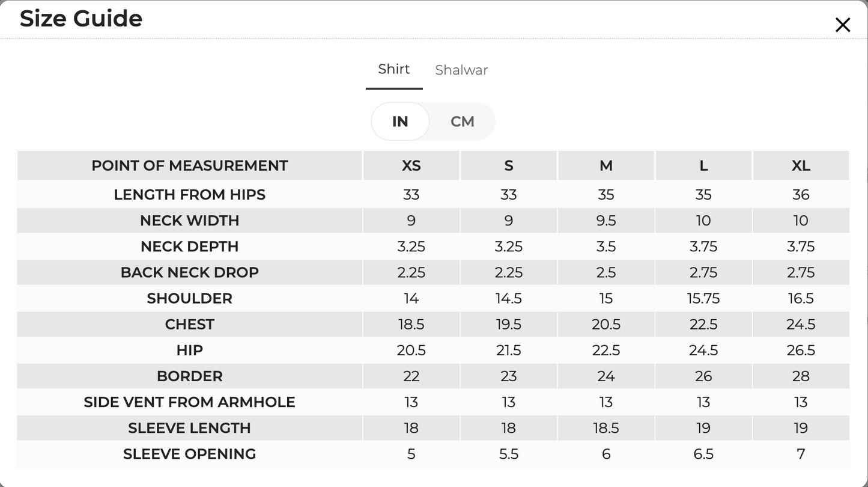The width and height of the screenshot is (868, 487).
Task: Click the BACK NECK DROP row label
Action: click(190, 272)
